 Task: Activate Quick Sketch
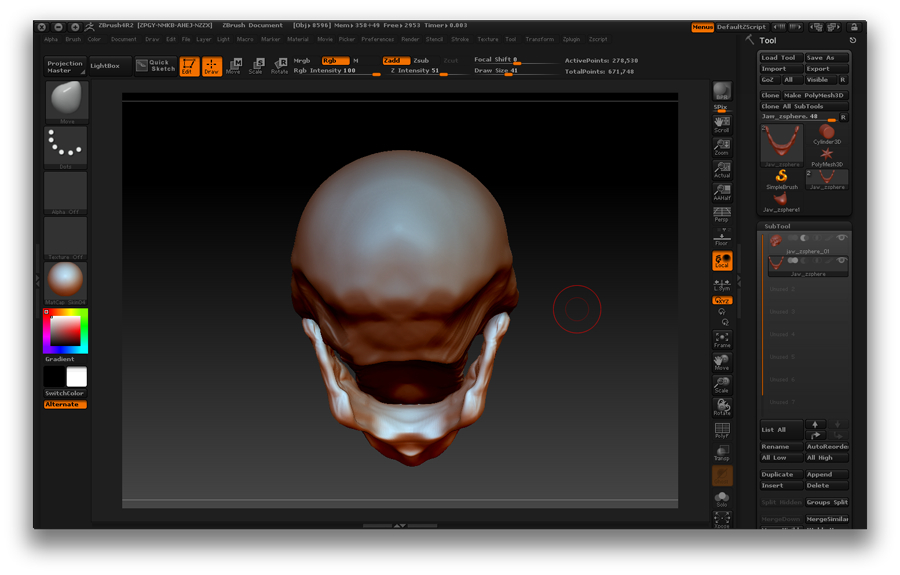(156, 65)
